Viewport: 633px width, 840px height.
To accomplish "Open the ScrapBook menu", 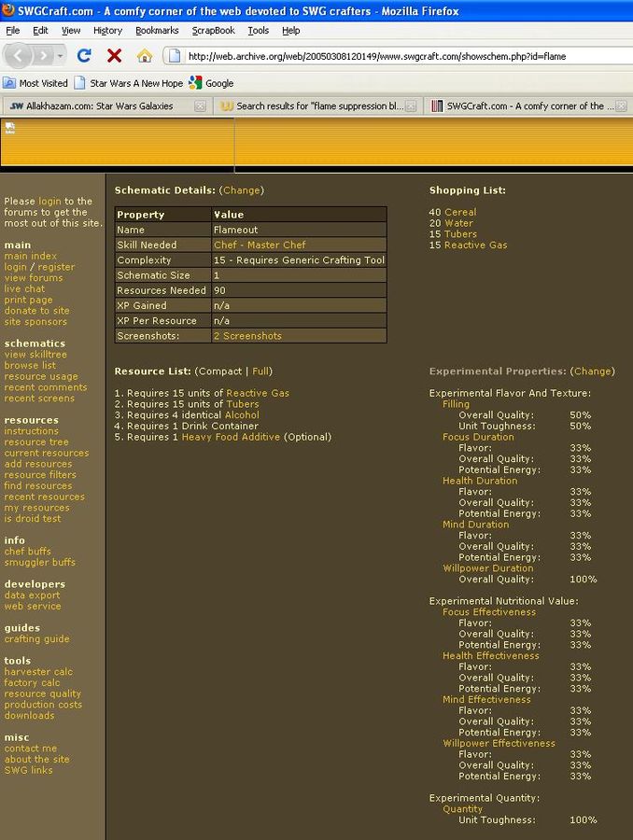I will tap(213, 30).
